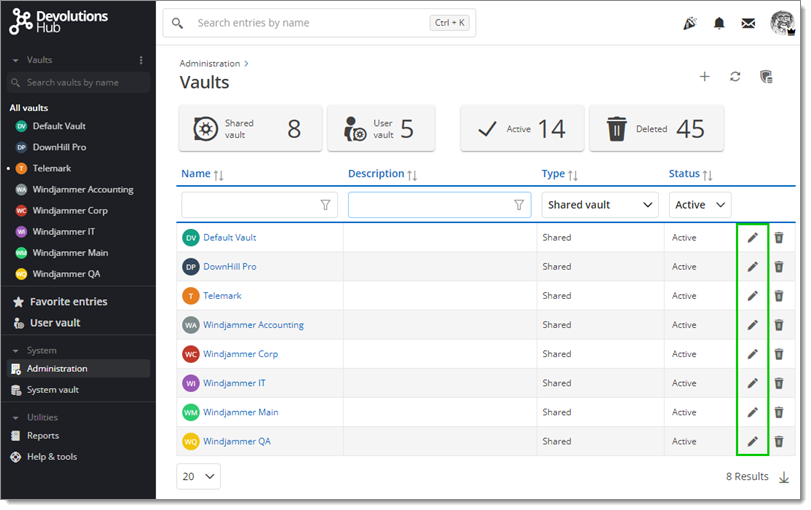Refresh the vaults list
The width and height of the screenshot is (811, 510).
coord(735,77)
